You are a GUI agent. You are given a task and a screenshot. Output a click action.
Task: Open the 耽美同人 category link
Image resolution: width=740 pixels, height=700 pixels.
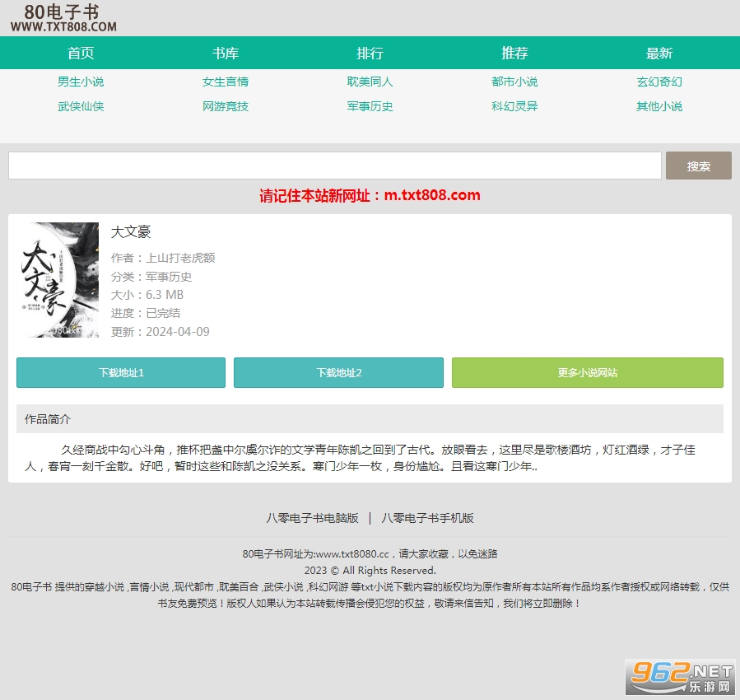[x=370, y=82]
